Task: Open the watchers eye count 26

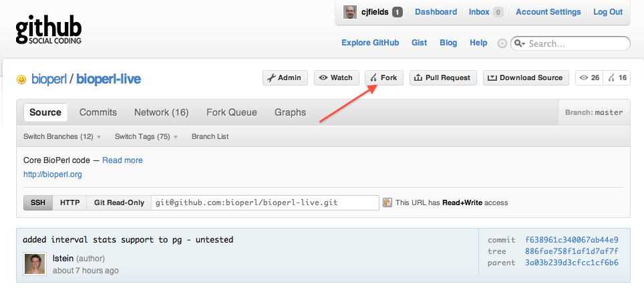Action: click(x=589, y=78)
